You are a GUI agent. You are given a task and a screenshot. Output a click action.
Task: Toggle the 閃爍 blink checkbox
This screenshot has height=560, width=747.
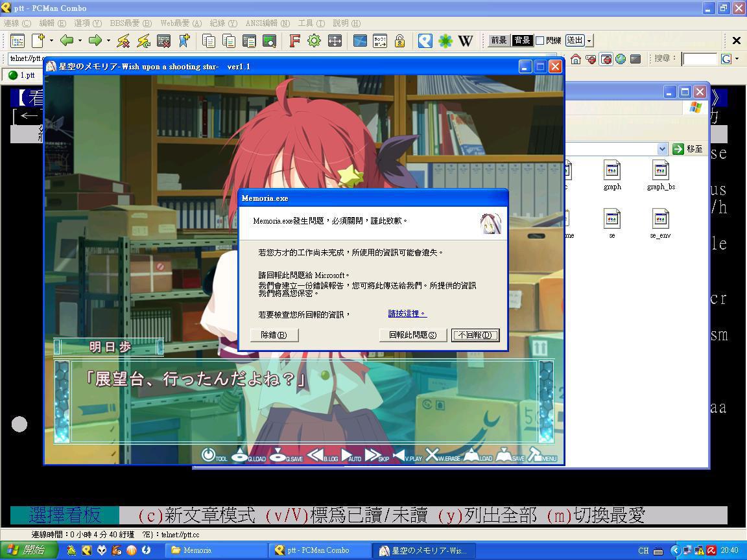click(x=539, y=41)
